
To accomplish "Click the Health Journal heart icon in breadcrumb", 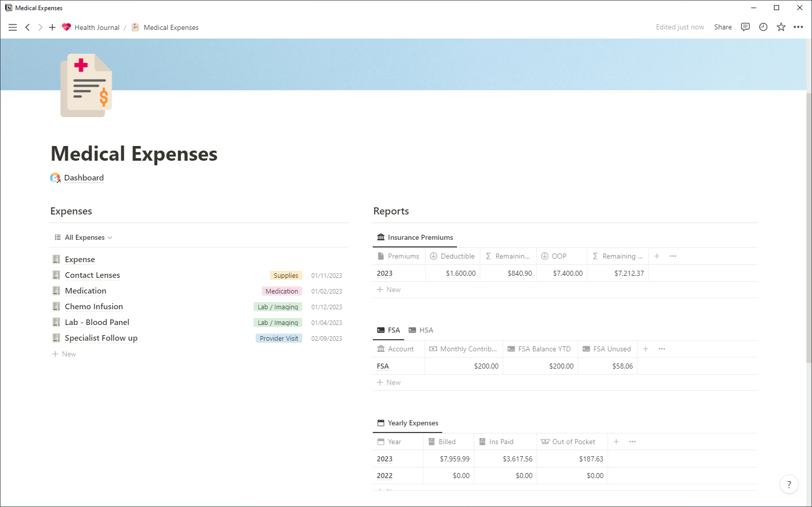I will [x=66, y=27].
